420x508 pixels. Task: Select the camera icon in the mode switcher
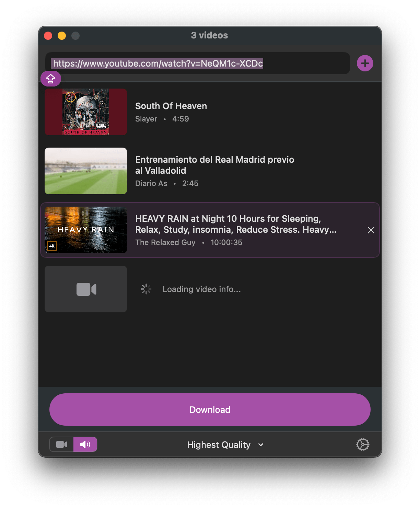coord(61,444)
